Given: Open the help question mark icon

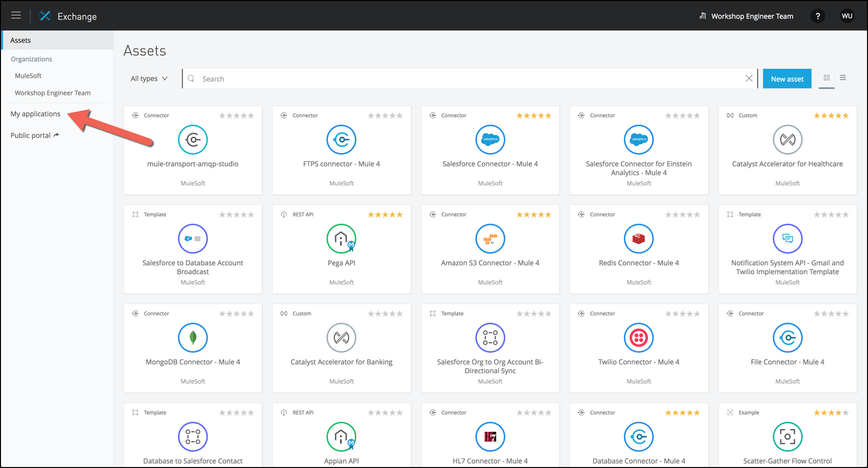Looking at the screenshot, I should pyautogui.click(x=818, y=16).
